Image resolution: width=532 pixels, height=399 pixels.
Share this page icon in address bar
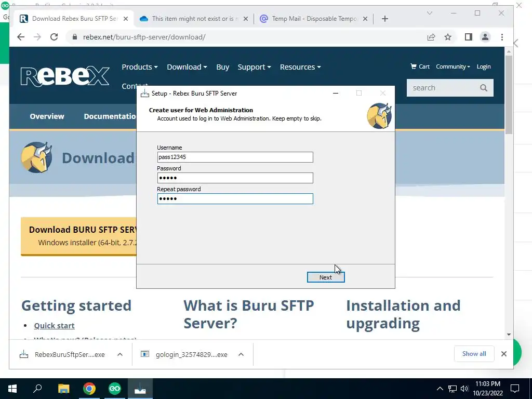pos(431,37)
